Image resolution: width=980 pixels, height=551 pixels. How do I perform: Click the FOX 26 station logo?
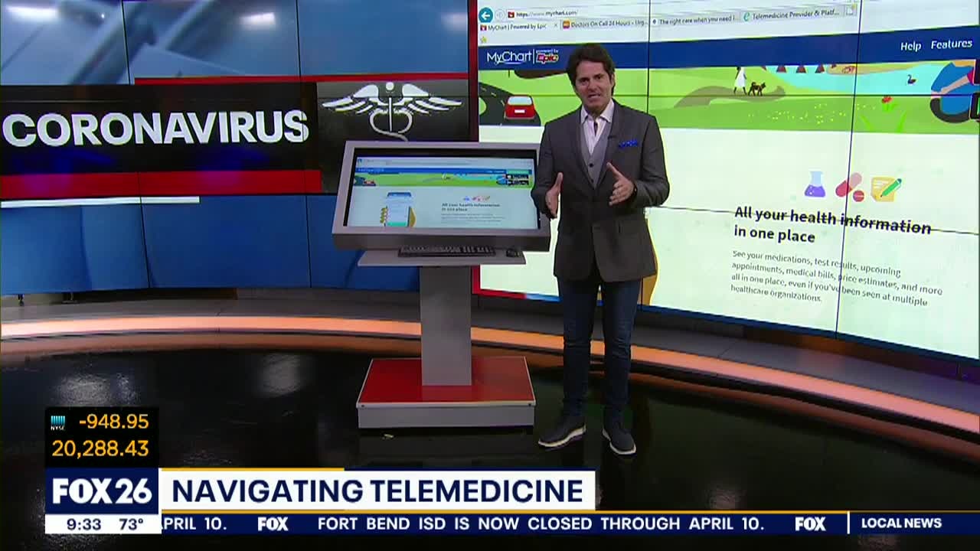coord(102,491)
